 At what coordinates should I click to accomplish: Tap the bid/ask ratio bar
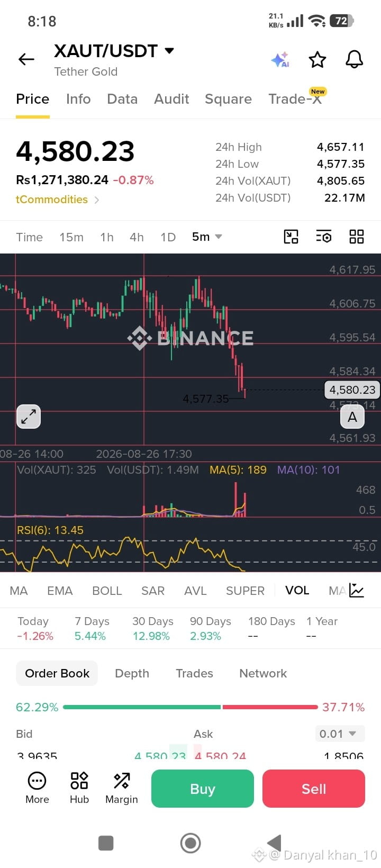click(190, 707)
